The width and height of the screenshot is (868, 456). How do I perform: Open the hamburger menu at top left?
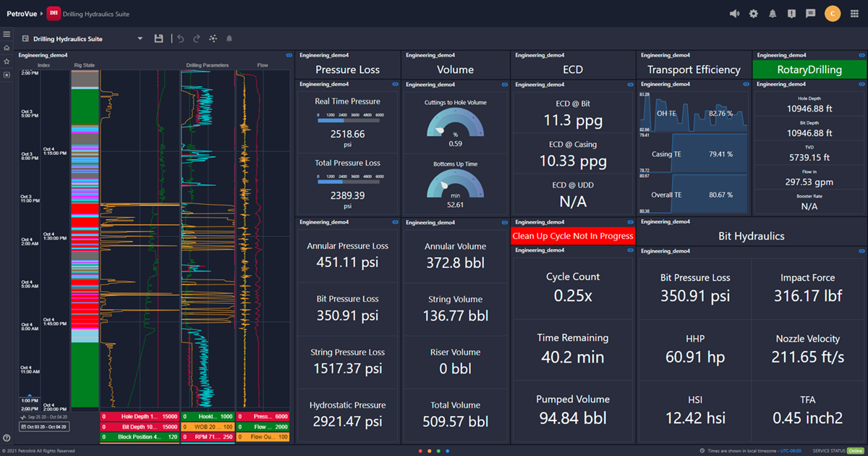pos(7,33)
